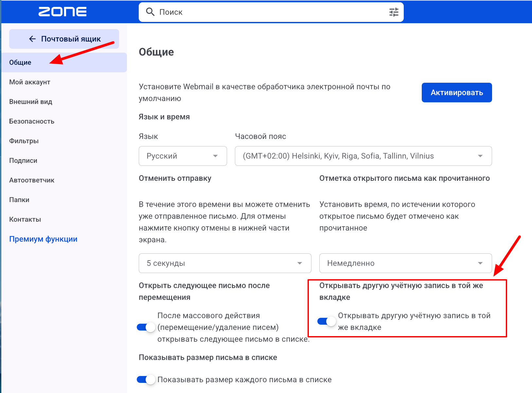Expand the Язык dropdown set to Русский
This screenshot has width=532, height=393.
(183, 156)
